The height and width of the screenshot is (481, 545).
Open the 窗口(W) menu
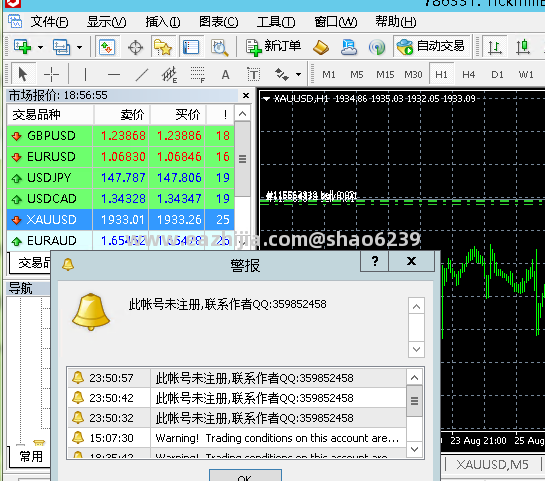click(x=335, y=22)
